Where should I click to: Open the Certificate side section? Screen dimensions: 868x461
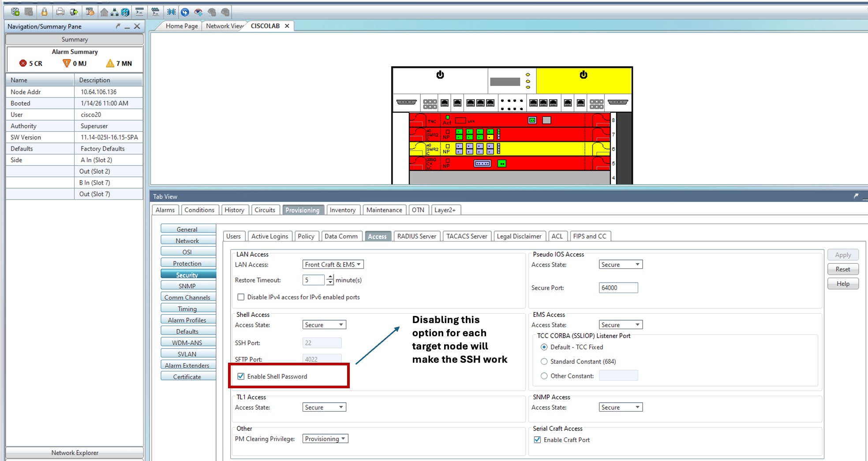(x=187, y=377)
